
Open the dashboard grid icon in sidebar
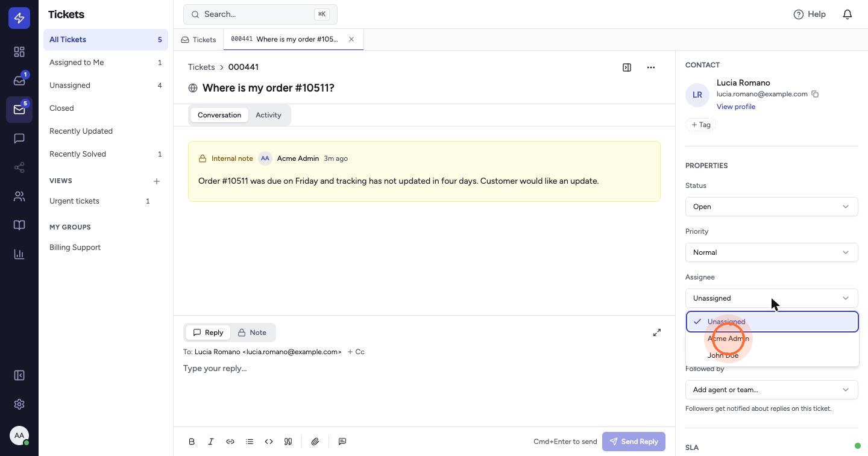pyautogui.click(x=19, y=52)
